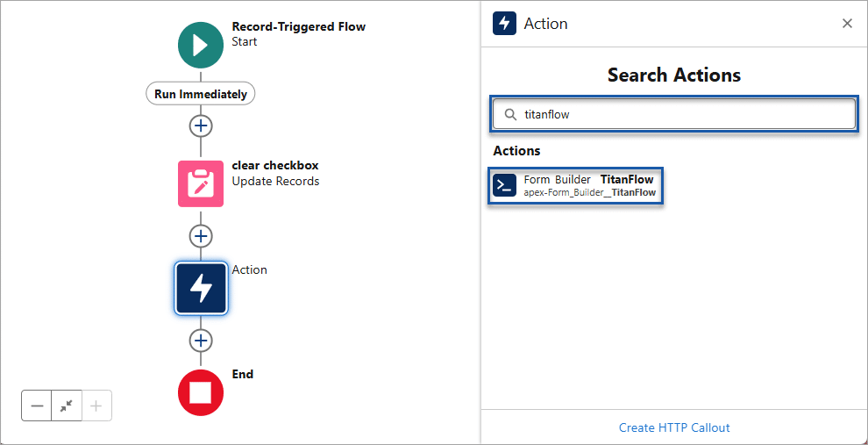This screenshot has width=868, height=445.
Task: Click the Action panel header lightning icon
Action: click(x=505, y=24)
